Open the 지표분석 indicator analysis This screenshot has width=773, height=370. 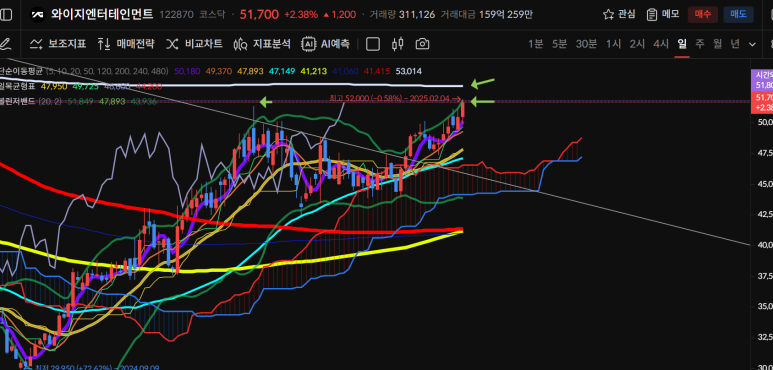(x=262, y=44)
